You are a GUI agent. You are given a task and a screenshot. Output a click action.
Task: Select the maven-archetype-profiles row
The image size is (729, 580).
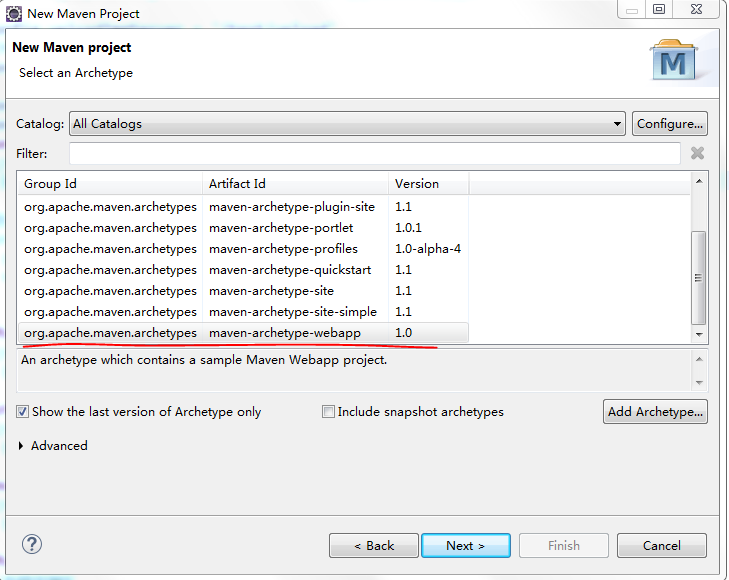[243, 249]
